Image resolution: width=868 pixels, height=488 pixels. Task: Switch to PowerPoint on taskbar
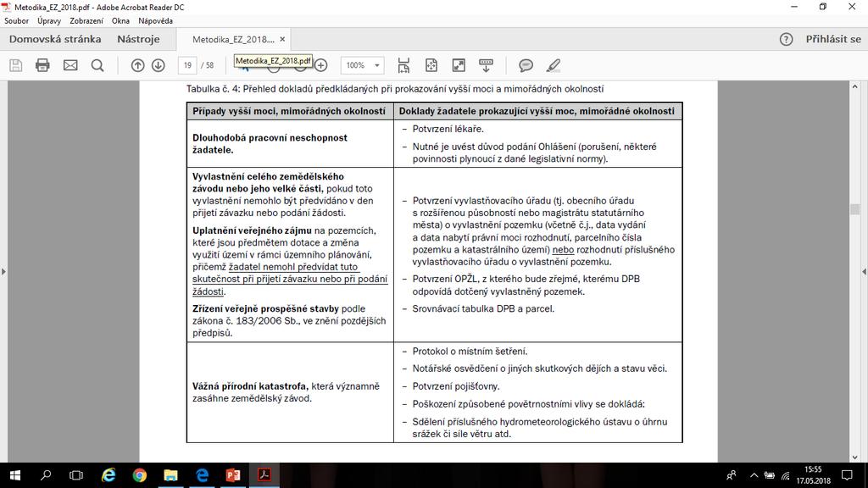[233, 475]
